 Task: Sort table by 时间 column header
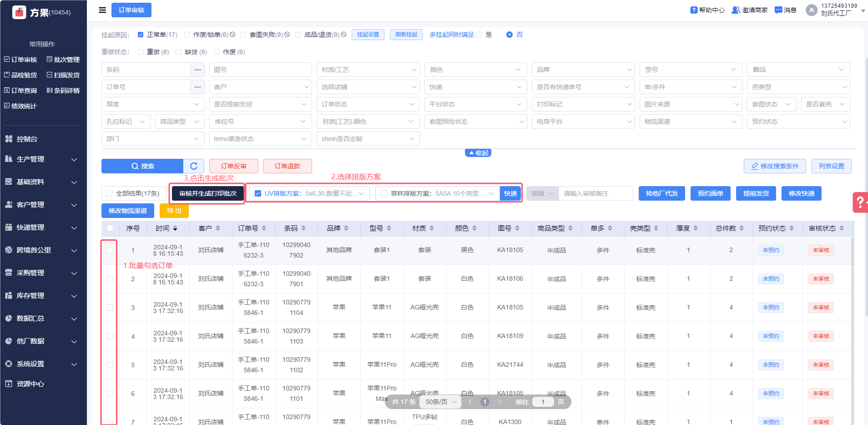click(166, 228)
